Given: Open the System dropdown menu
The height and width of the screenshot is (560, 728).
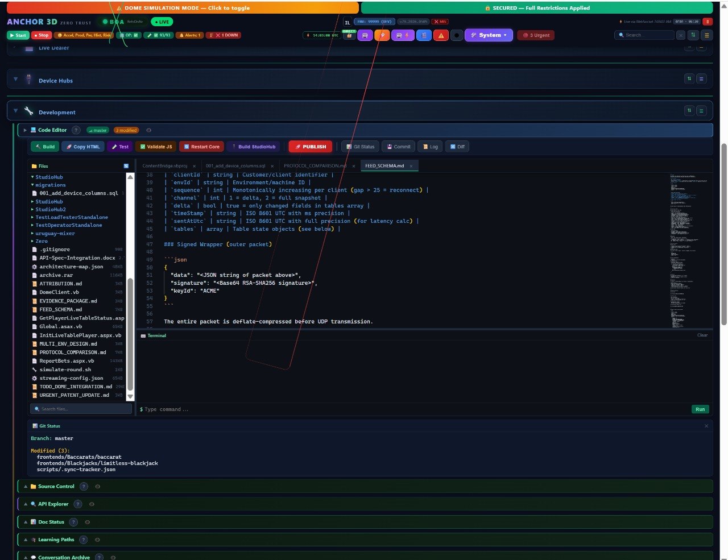Looking at the screenshot, I should 490,35.
